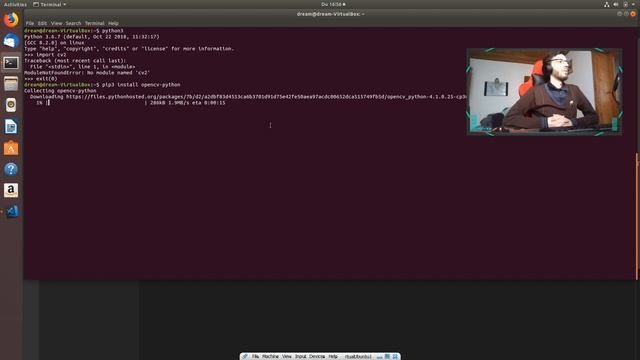Screen dimensions: 640x360
Task: Launch Thunderbird Mail from the dock
Action: [x=11, y=41]
